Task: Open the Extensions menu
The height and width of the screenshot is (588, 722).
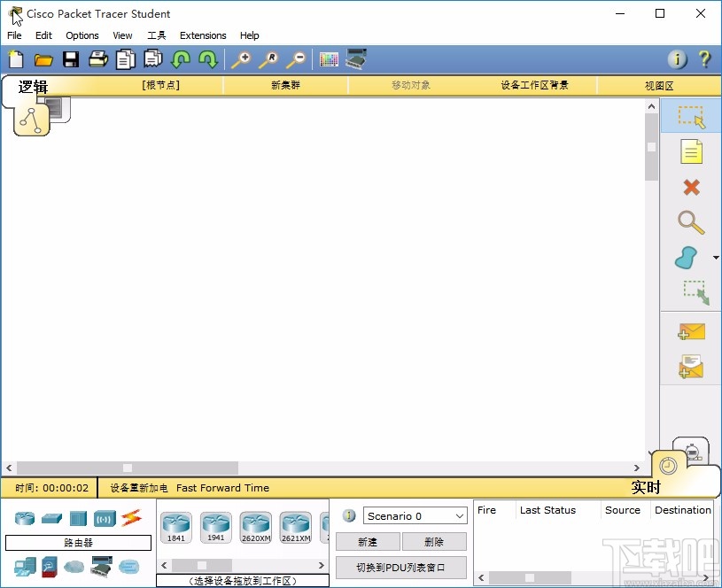Action: [x=203, y=35]
